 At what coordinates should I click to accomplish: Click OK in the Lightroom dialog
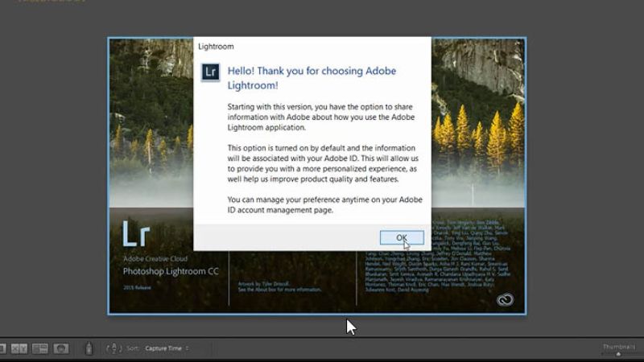[402, 237]
